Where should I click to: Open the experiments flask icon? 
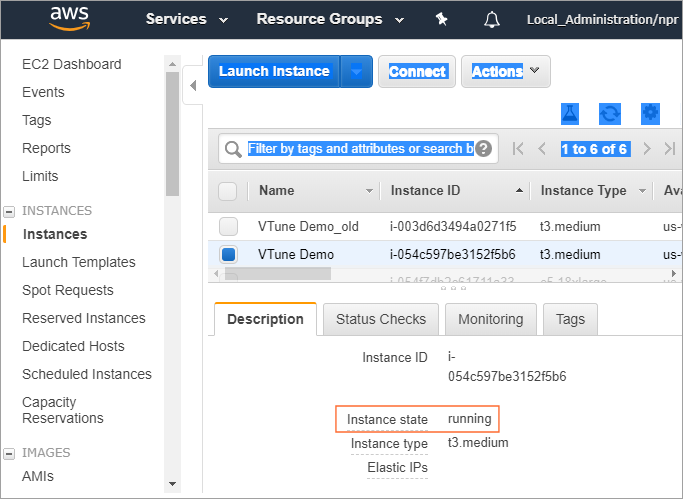click(x=570, y=113)
